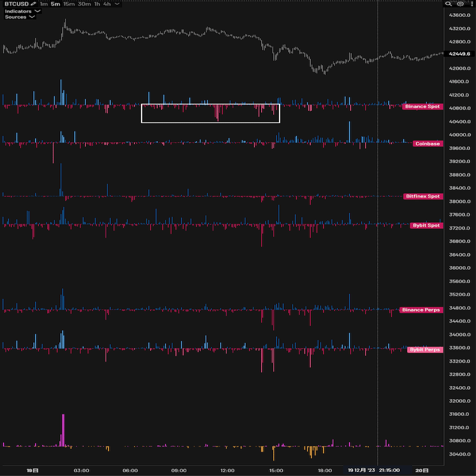Click the 43600.0 price axis label
Viewport: 476px width, 476px height.
pyautogui.click(x=459, y=15)
